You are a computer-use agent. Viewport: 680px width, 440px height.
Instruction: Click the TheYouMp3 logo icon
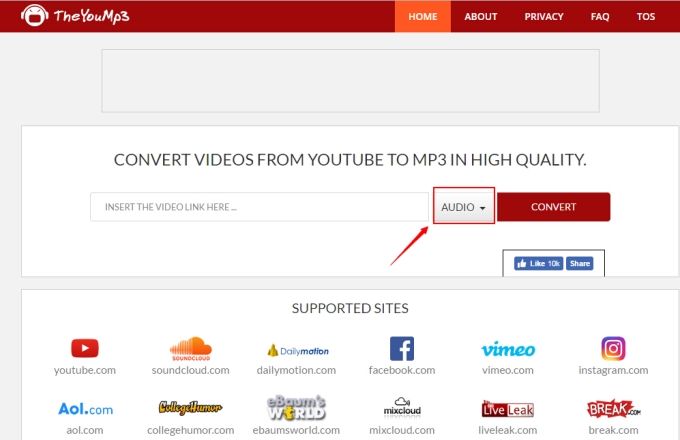(34, 16)
